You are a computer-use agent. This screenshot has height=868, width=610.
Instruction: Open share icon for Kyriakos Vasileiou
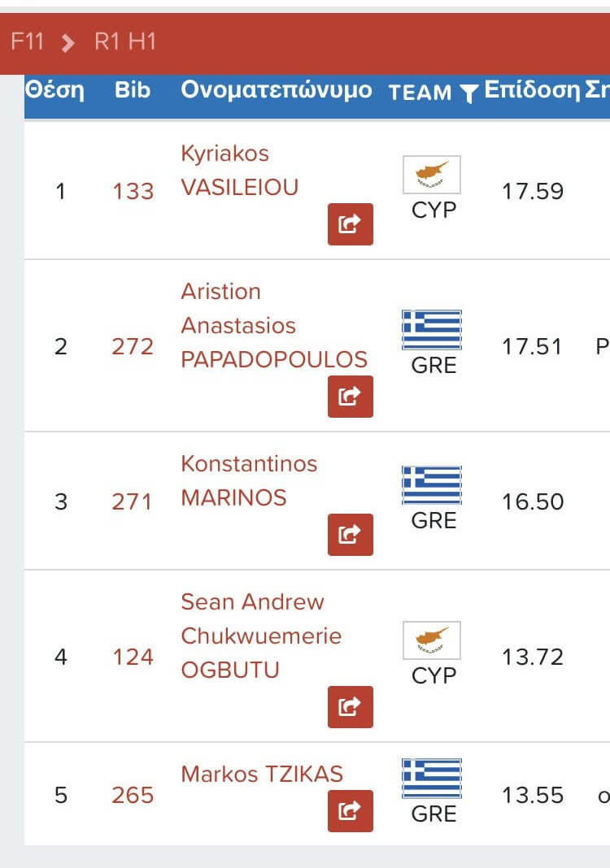(351, 224)
